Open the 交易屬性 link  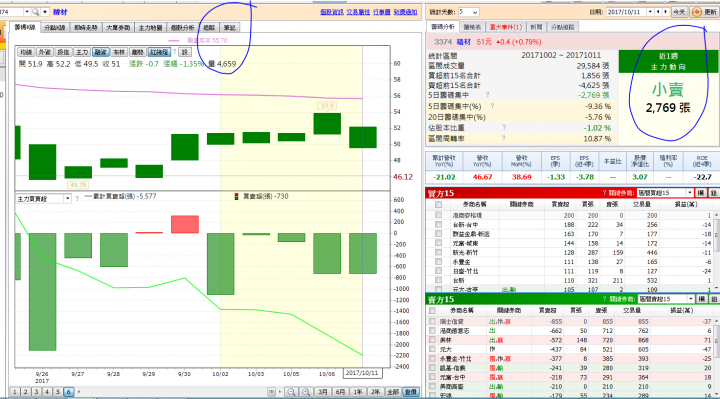pyautogui.click(x=358, y=12)
